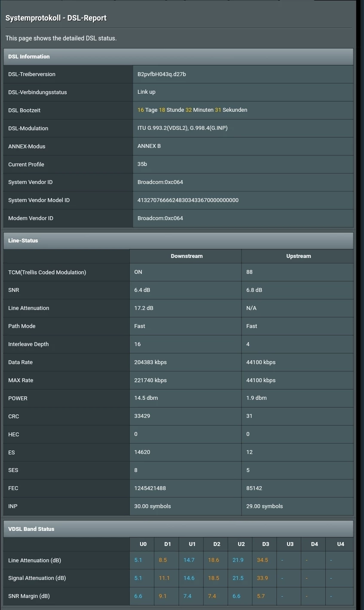Click the Line-Status section header
This screenshot has height=610, width=364.
click(x=23, y=240)
